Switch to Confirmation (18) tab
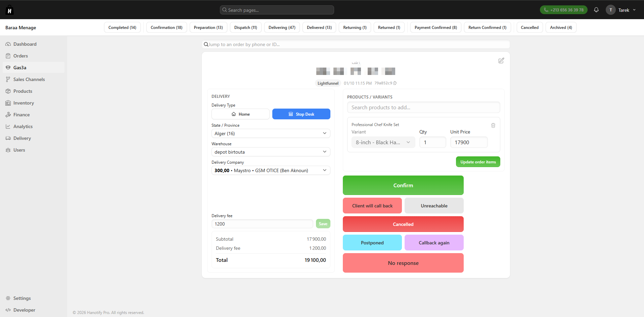The image size is (644, 317). [x=167, y=28]
